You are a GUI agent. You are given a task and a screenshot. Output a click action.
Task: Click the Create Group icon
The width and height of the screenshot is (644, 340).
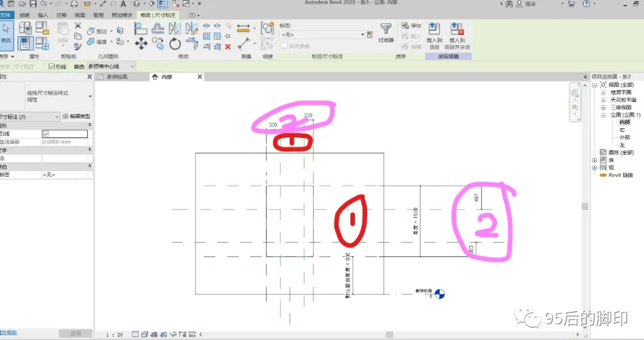267,28
